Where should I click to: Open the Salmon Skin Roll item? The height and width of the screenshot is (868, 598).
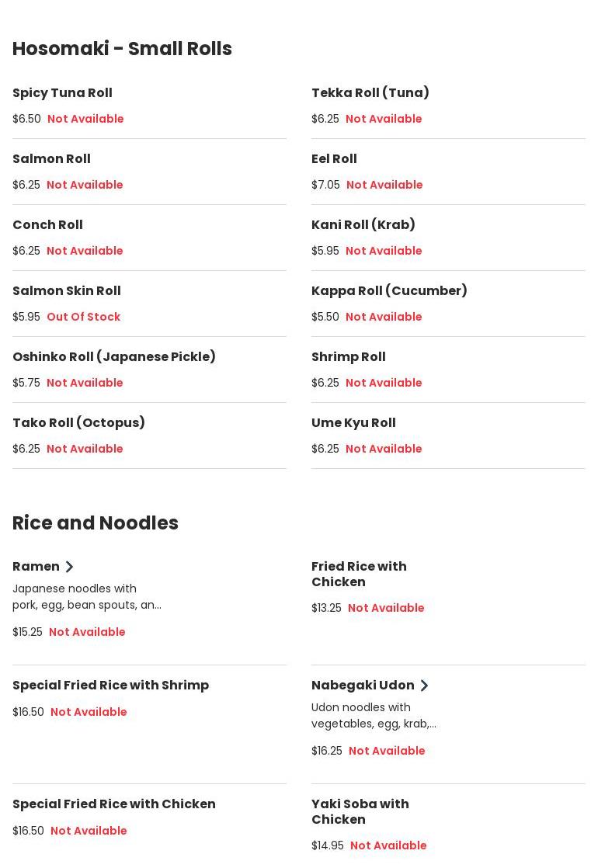coord(66,291)
